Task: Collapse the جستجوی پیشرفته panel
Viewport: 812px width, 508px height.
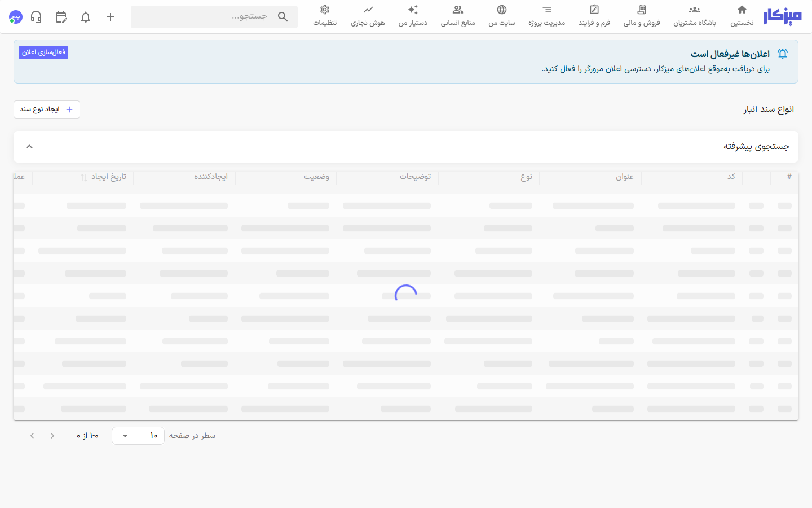Action: pyautogui.click(x=29, y=147)
